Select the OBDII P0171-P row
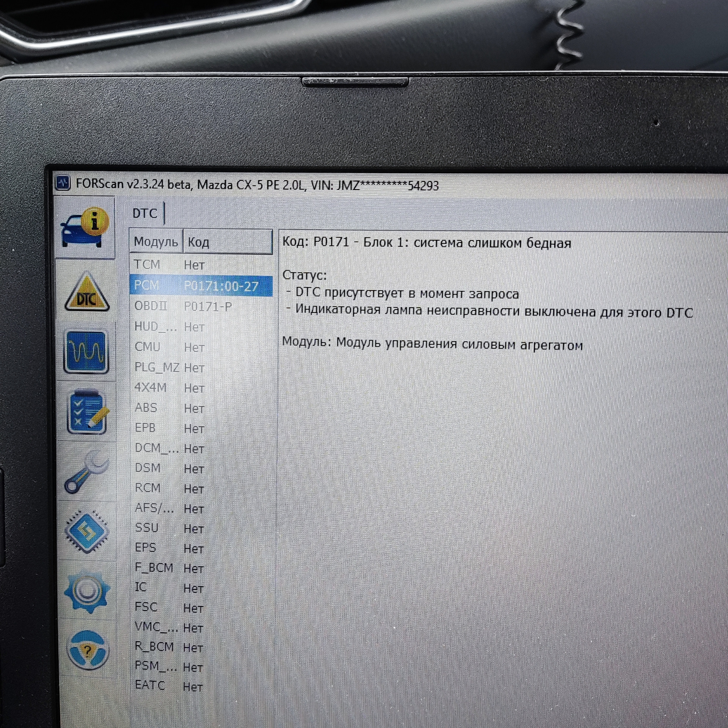Screen dimensions: 728x728 pos(201,306)
